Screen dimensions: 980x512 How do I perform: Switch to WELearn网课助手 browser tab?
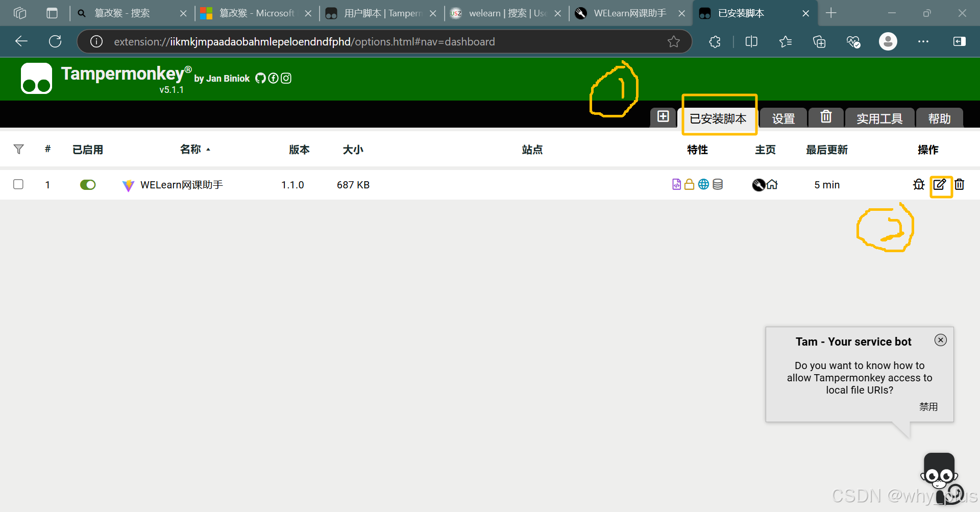pyautogui.click(x=630, y=13)
